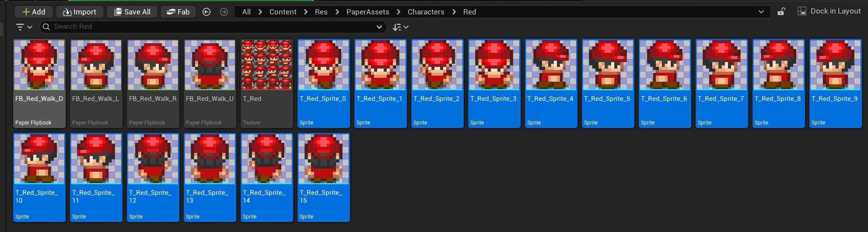
Task: Go to Characters folder in breadcrumb
Action: pos(426,12)
